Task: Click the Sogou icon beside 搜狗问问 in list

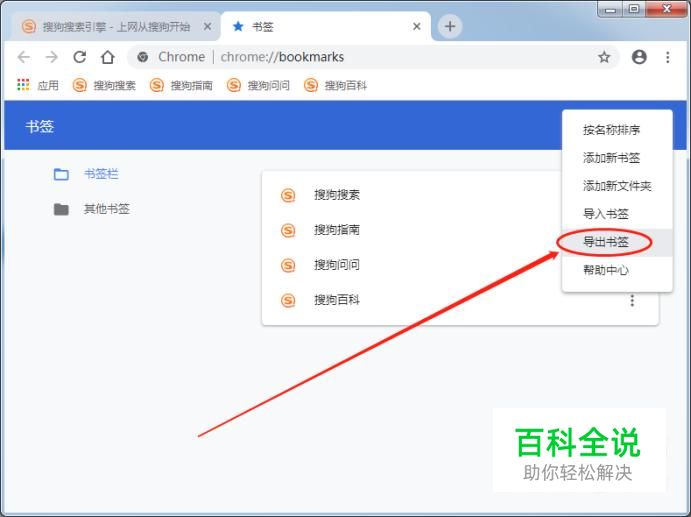Action: tap(288, 265)
